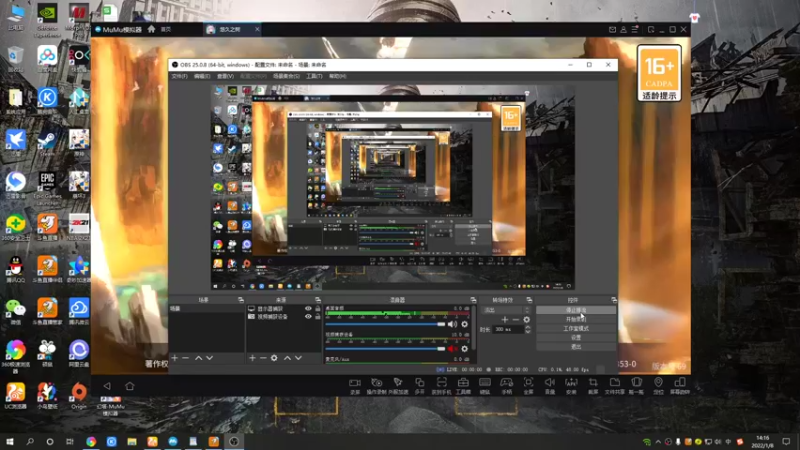Click MuMu Android home button

tap(130, 386)
